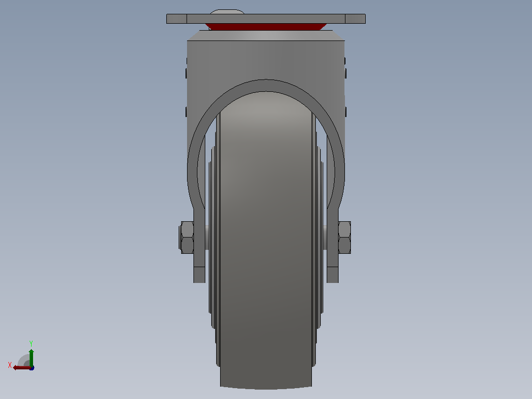Select the blue Z axis dot on triad
The height and width of the screenshot is (399, 532).
point(32,368)
